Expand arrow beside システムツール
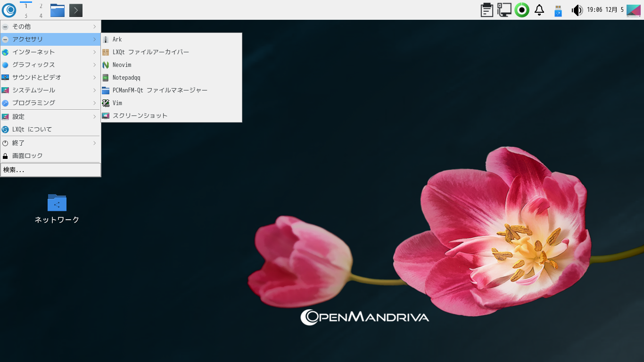This screenshot has height=362, width=644. tap(95, 90)
